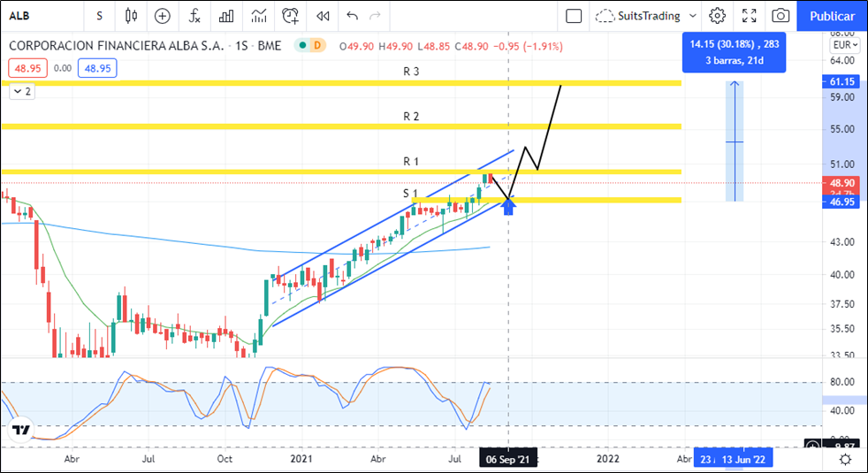Open the financials bar chart icon

226,16
